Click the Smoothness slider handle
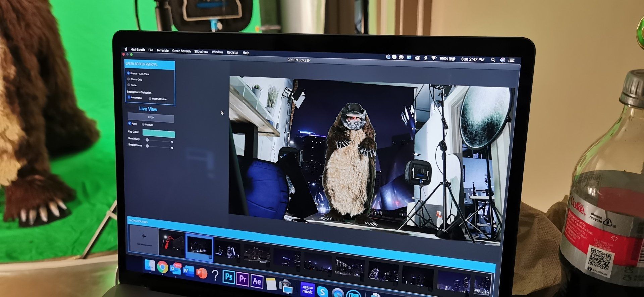The height and width of the screenshot is (297, 644). click(147, 146)
